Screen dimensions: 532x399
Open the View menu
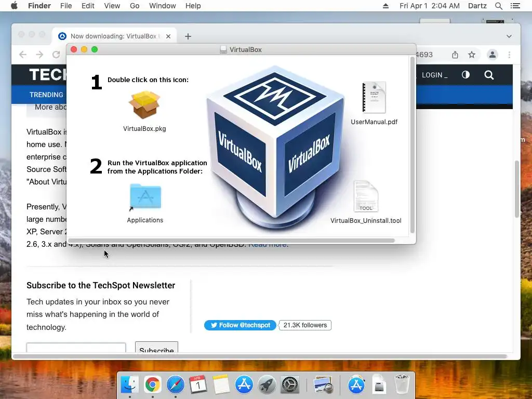[x=112, y=6]
